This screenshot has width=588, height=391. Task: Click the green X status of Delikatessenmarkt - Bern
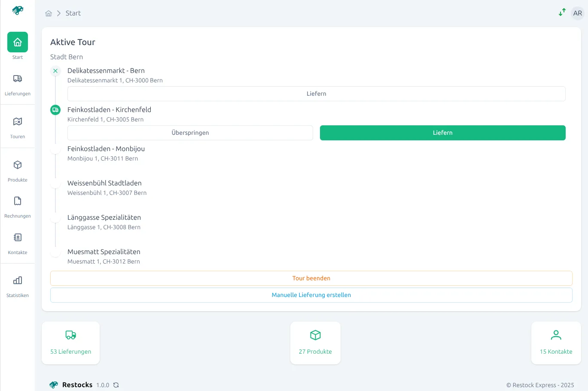55,71
